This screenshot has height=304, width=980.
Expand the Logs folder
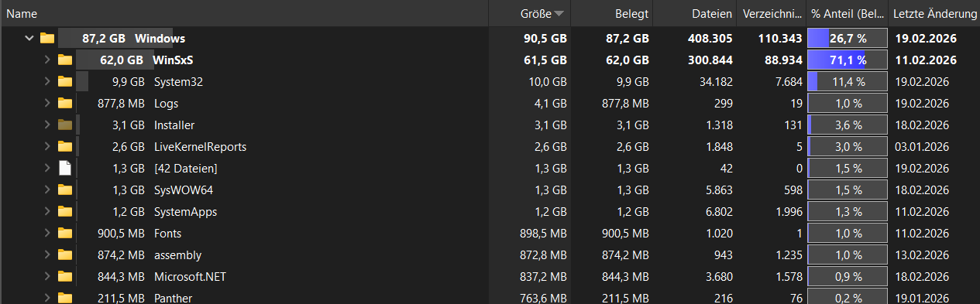tap(46, 103)
